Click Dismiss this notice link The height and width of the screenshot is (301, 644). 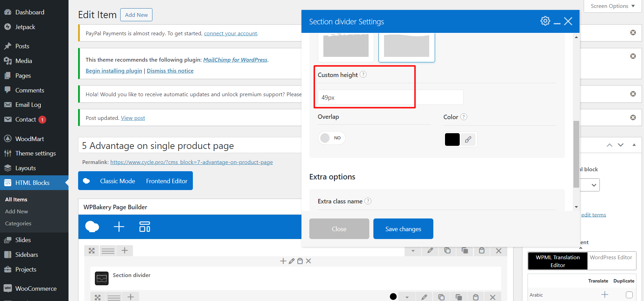170,71
